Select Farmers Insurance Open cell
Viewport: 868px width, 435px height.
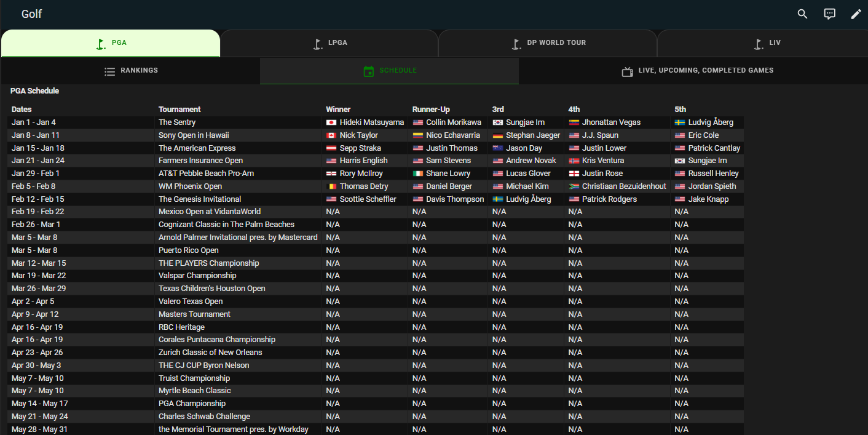pyautogui.click(x=238, y=161)
